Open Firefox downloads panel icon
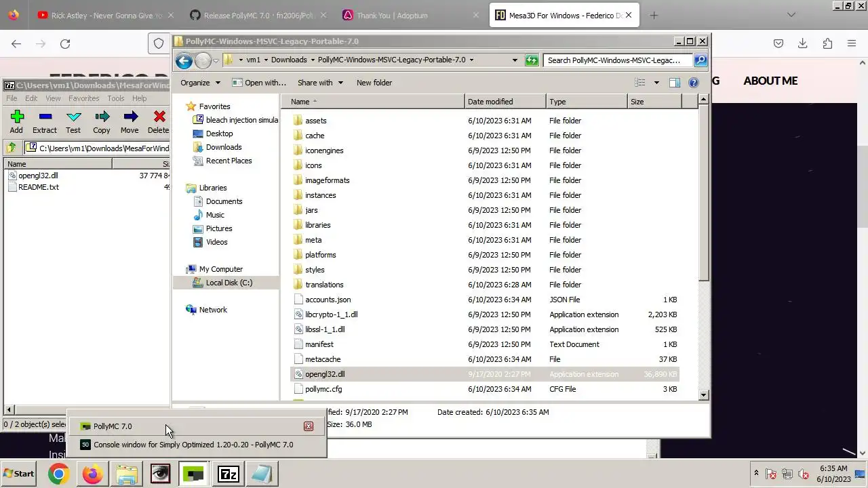Viewport: 868px width, 488px height. (x=803, y=43)
